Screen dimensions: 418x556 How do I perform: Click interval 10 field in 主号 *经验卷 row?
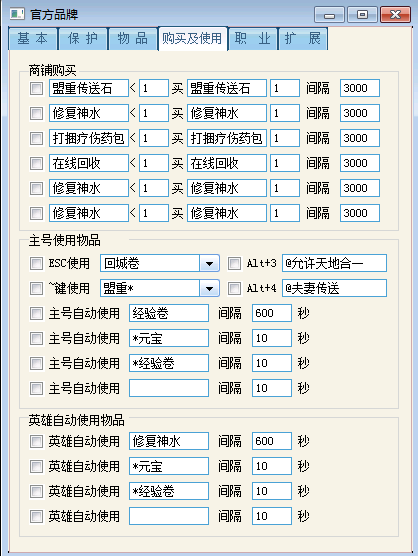[x=272, y=363]
